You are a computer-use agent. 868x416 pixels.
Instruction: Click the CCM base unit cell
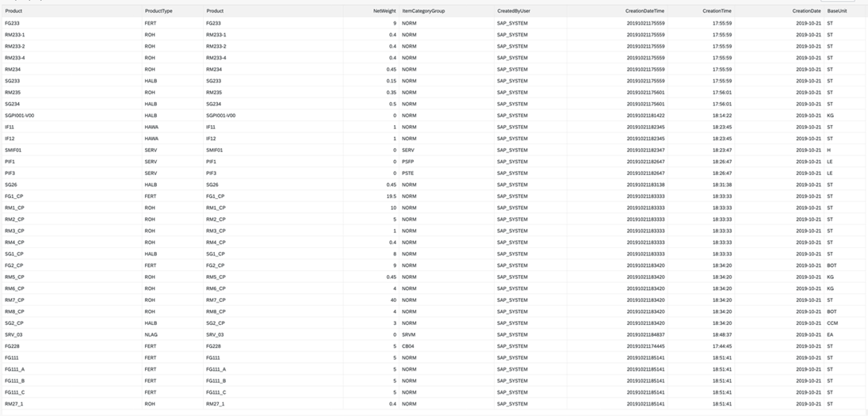(832, 323)
